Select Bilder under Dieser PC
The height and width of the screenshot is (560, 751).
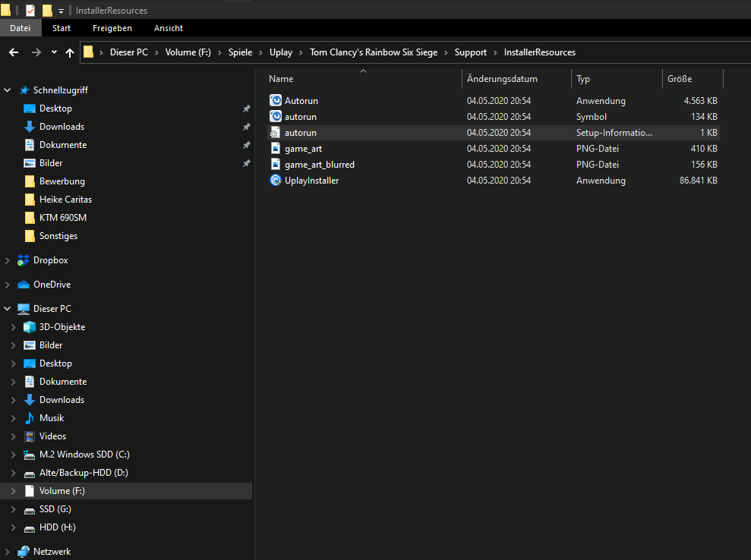coord(51,345)
